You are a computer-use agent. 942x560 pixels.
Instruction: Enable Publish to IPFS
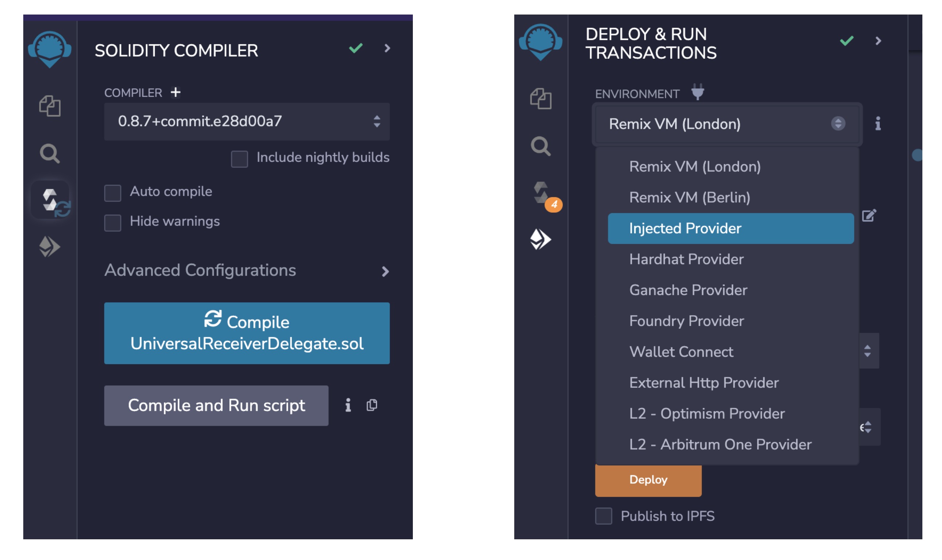(604, 516)
